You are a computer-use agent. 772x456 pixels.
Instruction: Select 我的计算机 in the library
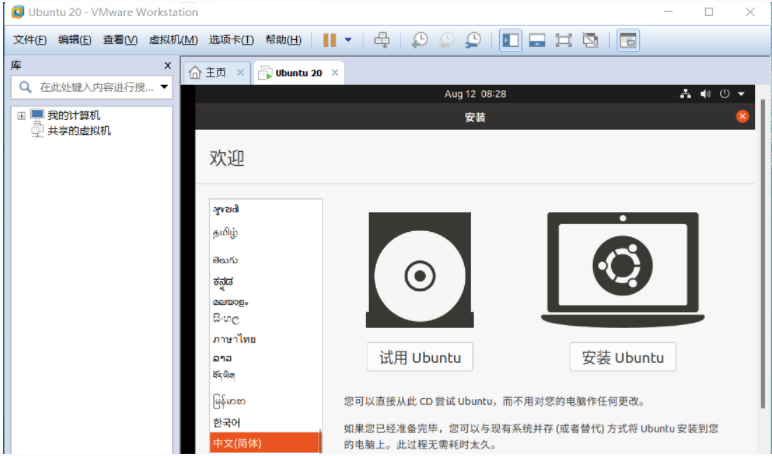(x=73, y=115)
